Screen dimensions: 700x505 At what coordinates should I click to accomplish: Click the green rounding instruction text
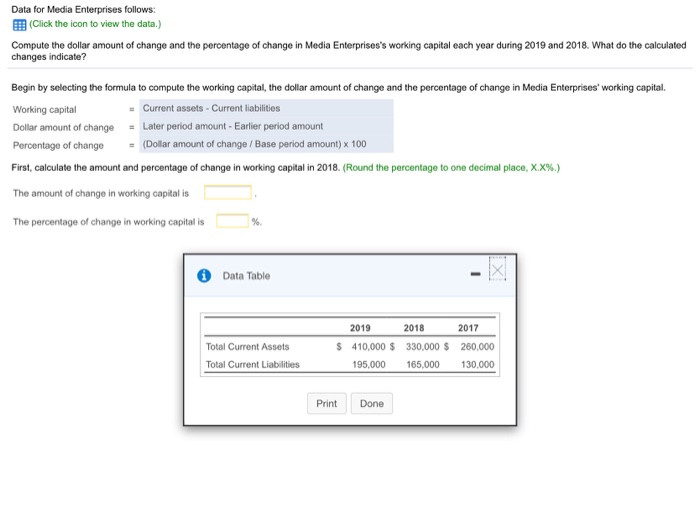(451, 167)
